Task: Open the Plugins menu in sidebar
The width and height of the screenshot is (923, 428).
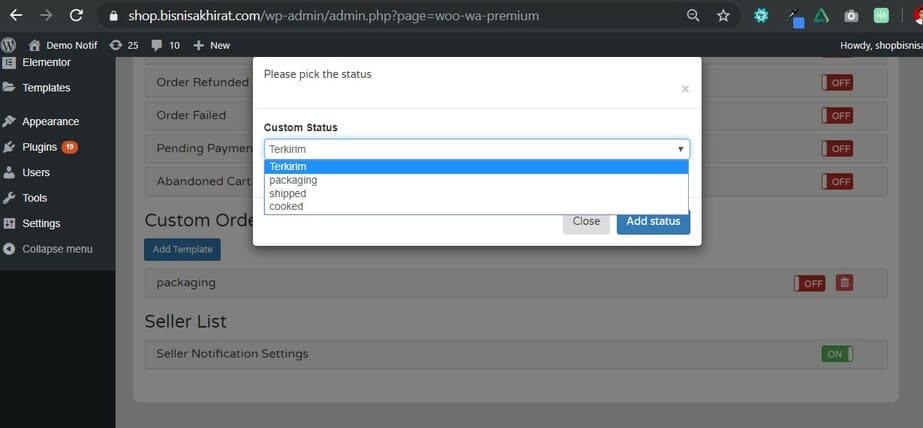Action: click(x=40, y=147)
